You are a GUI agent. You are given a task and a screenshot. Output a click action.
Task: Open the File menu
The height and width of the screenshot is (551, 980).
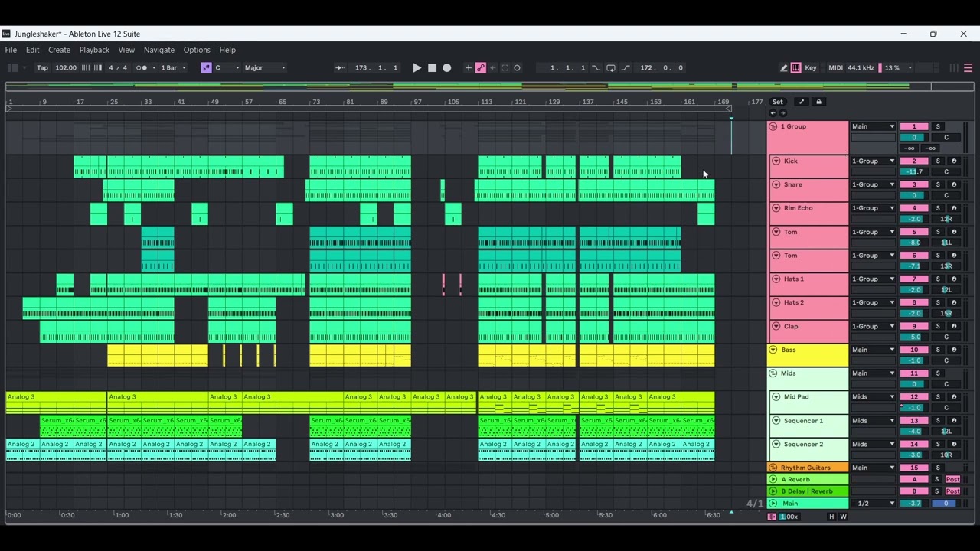tap(11, 50)
